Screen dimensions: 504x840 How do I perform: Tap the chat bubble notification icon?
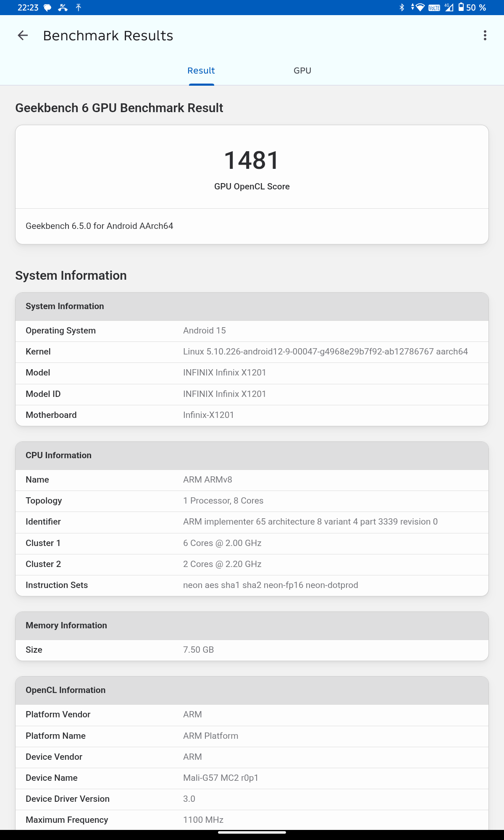pos(47,8)
